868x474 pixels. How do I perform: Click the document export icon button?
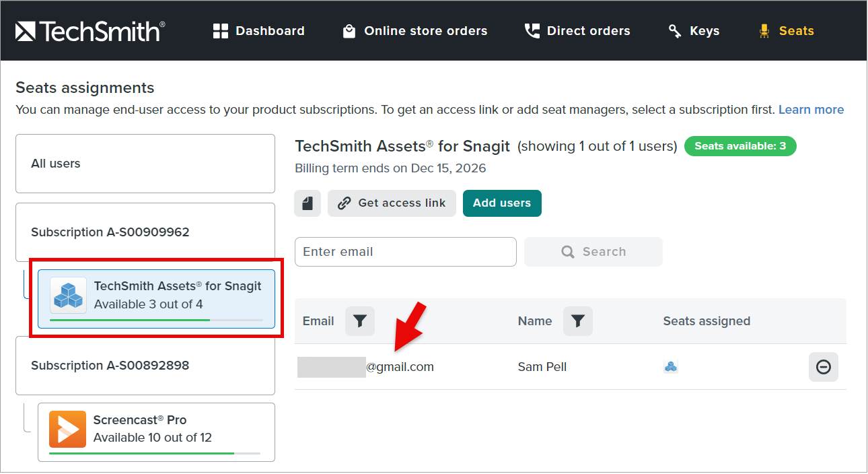coord(308,203)
